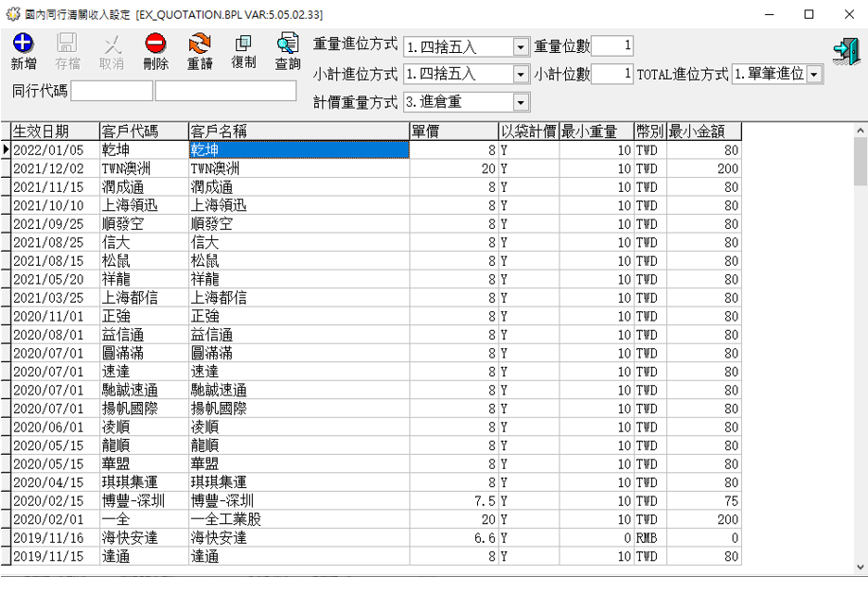Viewport: 868px width, 593px height.
Task: Select the 博豐-深圳 row with price 7.5
Action: (x=142, y=500)
